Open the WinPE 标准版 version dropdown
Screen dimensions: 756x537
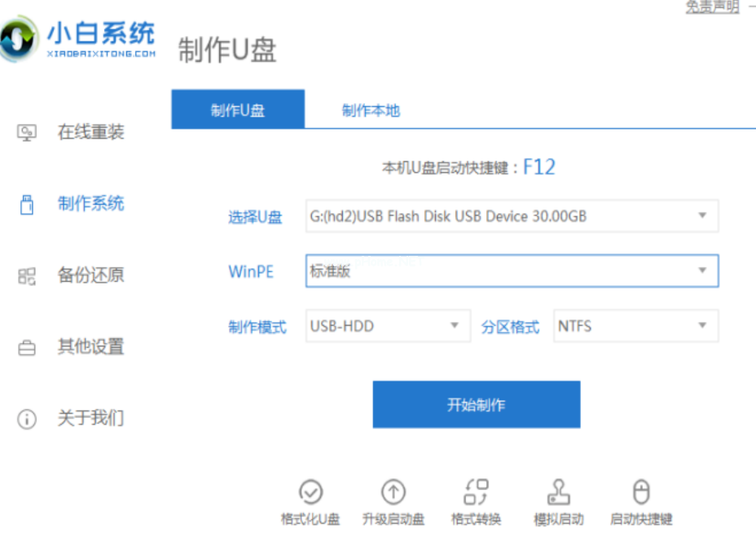(x=702, y=270)
